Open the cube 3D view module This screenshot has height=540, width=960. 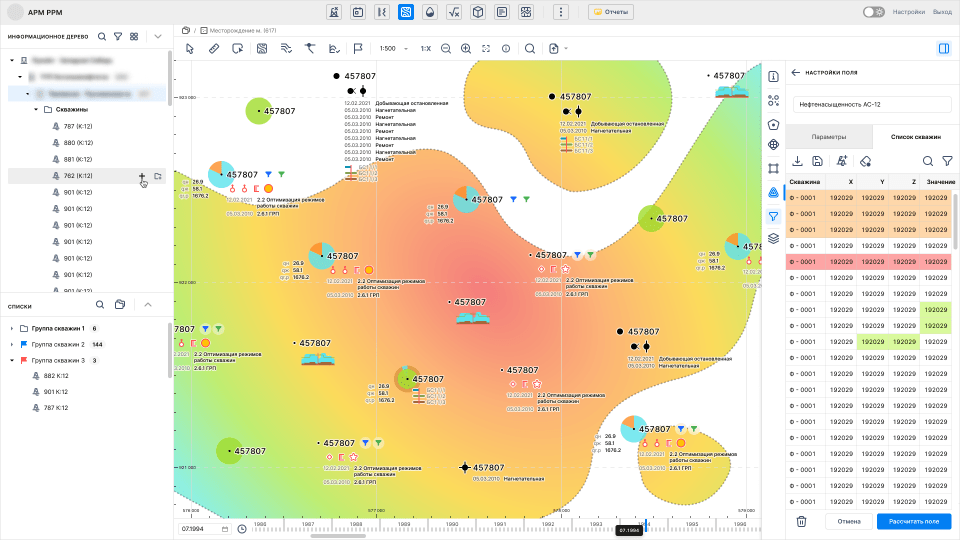478,12
